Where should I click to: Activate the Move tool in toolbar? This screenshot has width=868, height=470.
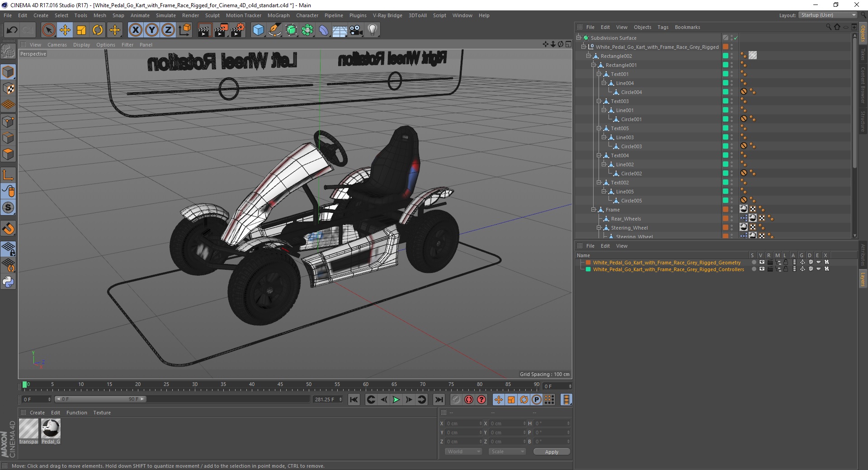pos(65,30)
